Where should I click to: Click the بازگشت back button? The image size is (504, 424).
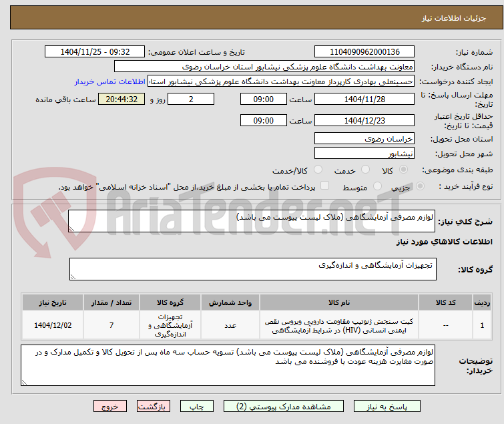click(x=154, y=407)
